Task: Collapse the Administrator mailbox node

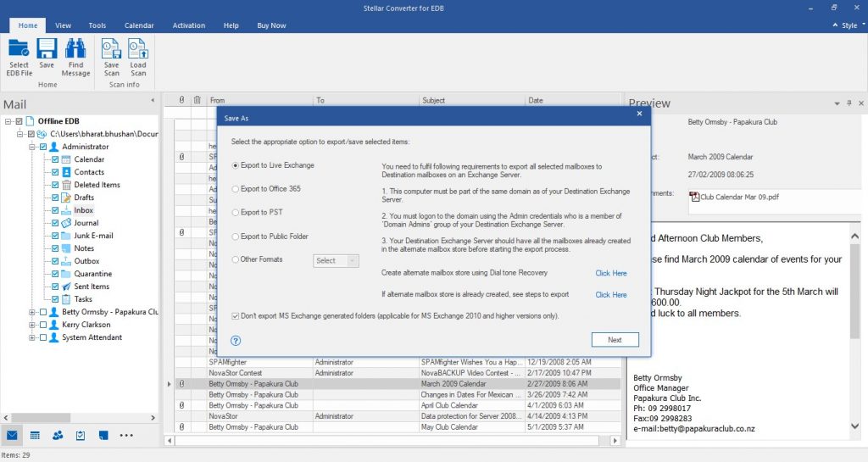Action: click(x=32, y=147)
